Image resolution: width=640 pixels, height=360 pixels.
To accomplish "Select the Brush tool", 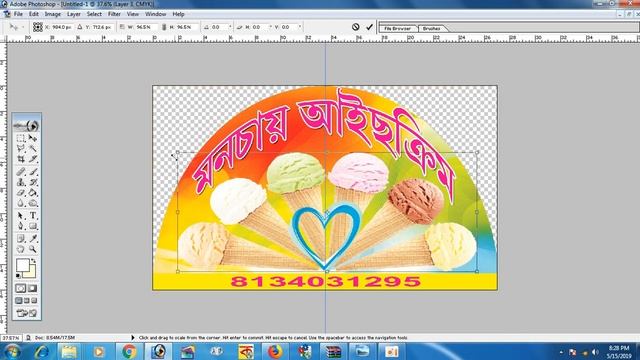I will [33, 172].
